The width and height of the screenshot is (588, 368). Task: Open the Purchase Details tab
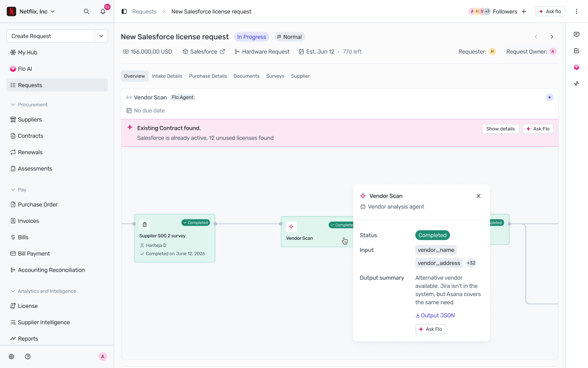point(208,76)
